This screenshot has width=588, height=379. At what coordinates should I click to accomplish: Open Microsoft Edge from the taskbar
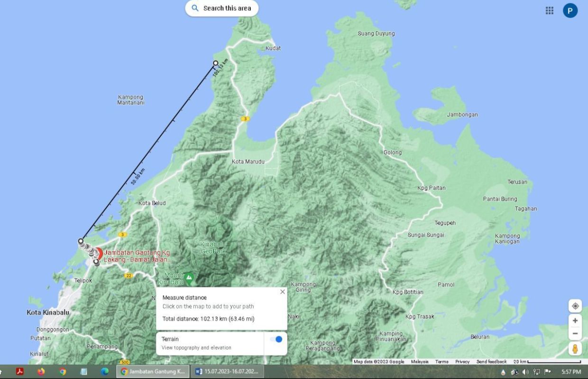point(105,371)
